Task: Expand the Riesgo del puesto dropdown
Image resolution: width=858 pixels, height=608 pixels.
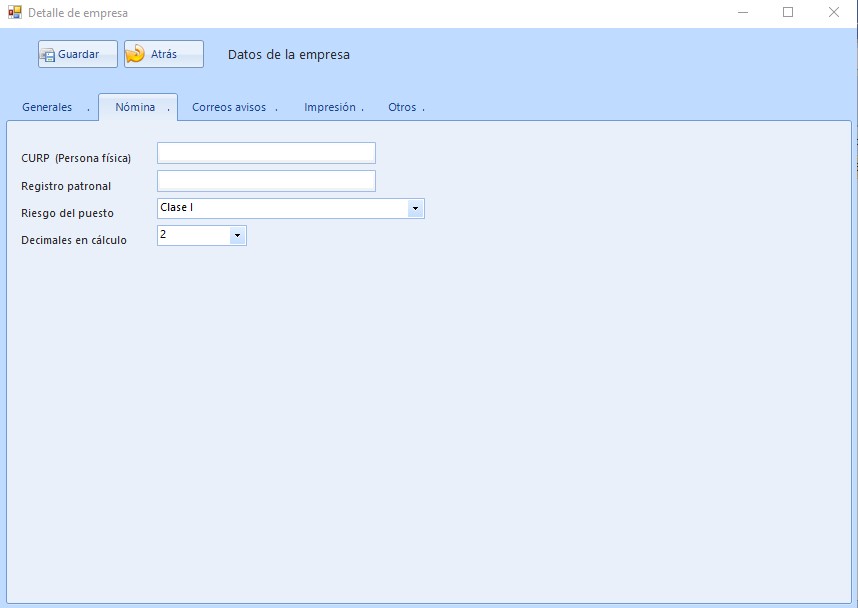Action: coord(415,209)
